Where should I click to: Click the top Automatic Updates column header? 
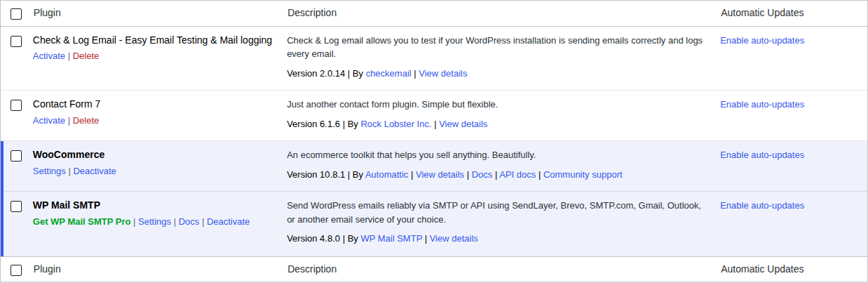(x=762, y=13)
